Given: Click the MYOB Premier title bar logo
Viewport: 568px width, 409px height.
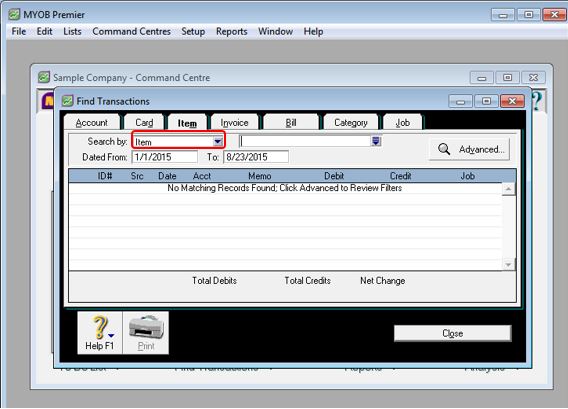Looking at the screenshot, I should coord(14,14).
